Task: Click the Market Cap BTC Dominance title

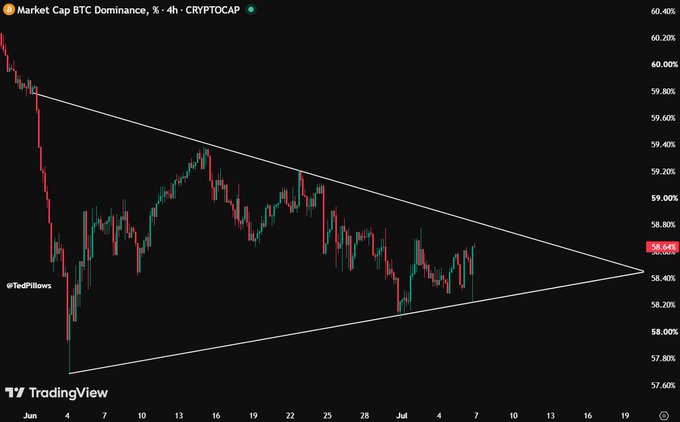Action: pyautogui.click(x=82, y=10)
